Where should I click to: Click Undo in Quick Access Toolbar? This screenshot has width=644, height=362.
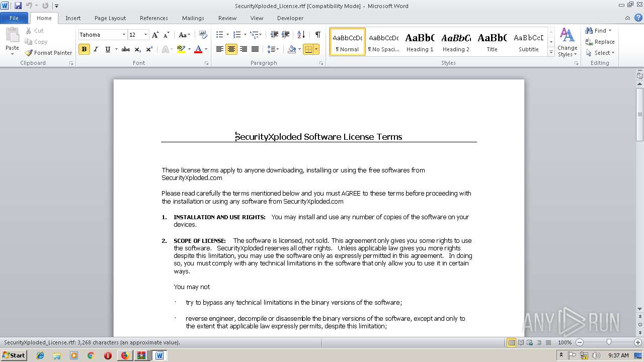point(29,6)
